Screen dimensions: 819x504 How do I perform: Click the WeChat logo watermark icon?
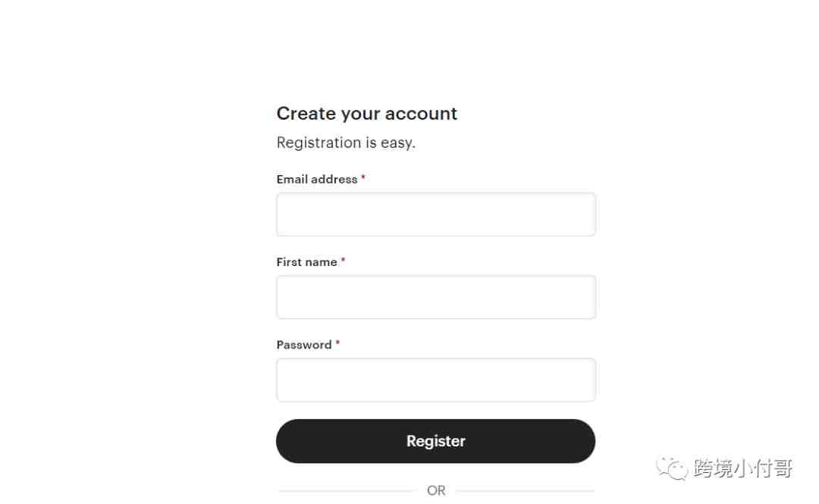(x=672, y=468)
